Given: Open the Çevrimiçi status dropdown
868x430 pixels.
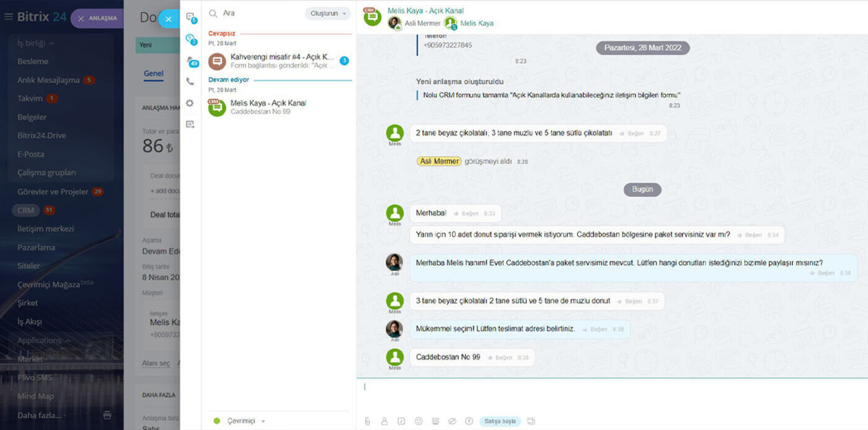Looking at the screenshot, I should point(239,421).
